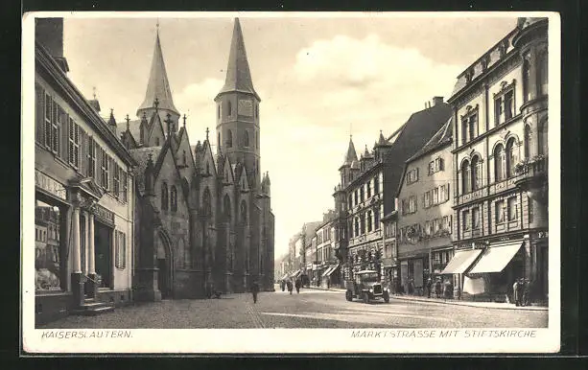Viewport: 588px width, 370px height.
Task: Click the vintage automobile on the street
Action: (x=367, y=287)
